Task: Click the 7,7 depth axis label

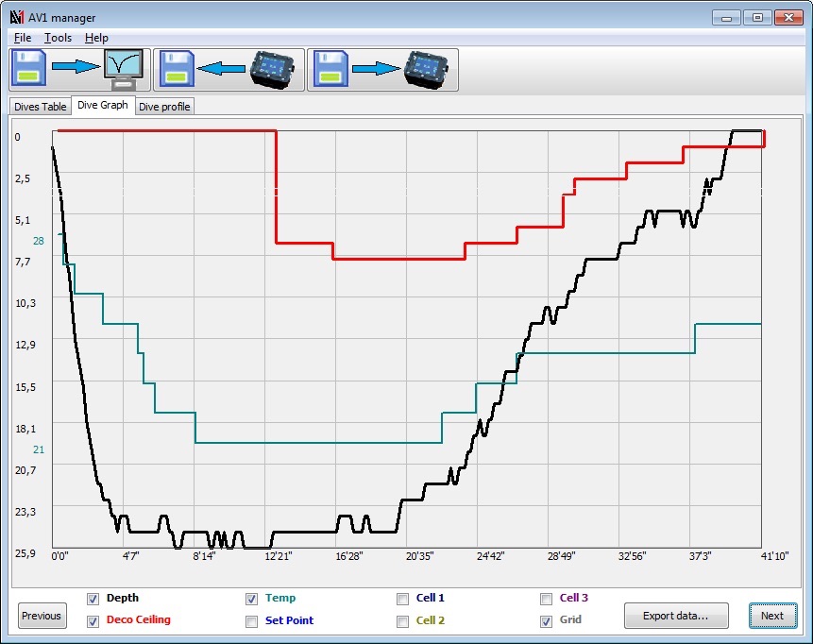Action: tap(23, 262)
